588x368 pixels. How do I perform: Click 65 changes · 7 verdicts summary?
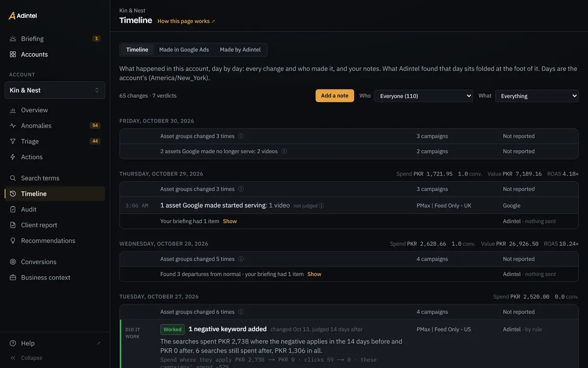coord(148,96)
